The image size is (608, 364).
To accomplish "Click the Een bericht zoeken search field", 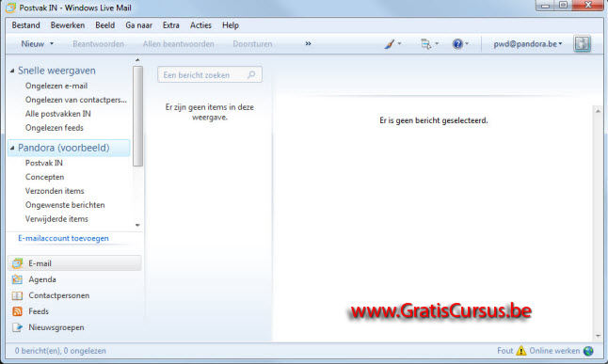I will [x=210, y=75].
